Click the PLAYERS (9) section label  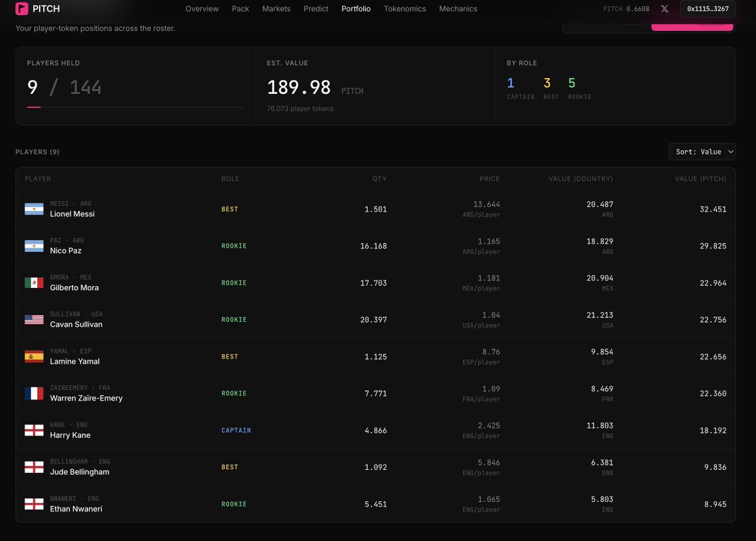[x=38, y=152]
